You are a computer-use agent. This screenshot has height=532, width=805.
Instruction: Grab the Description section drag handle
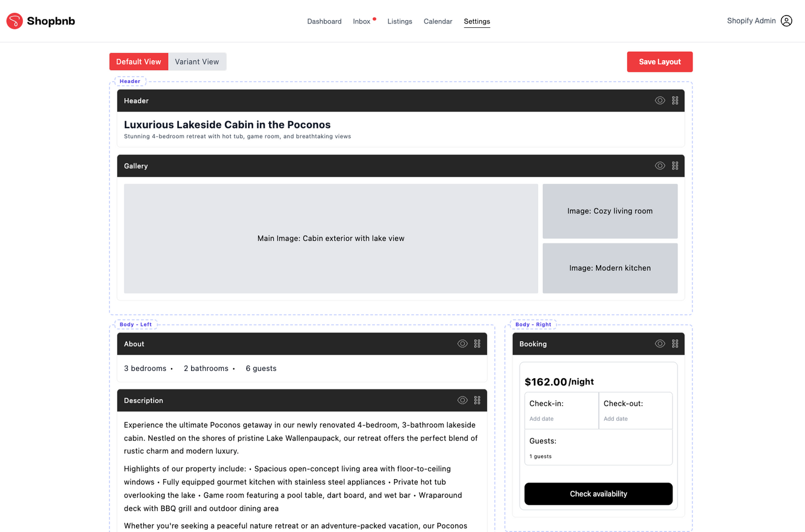pyautogui.click(x=477, y=401)
